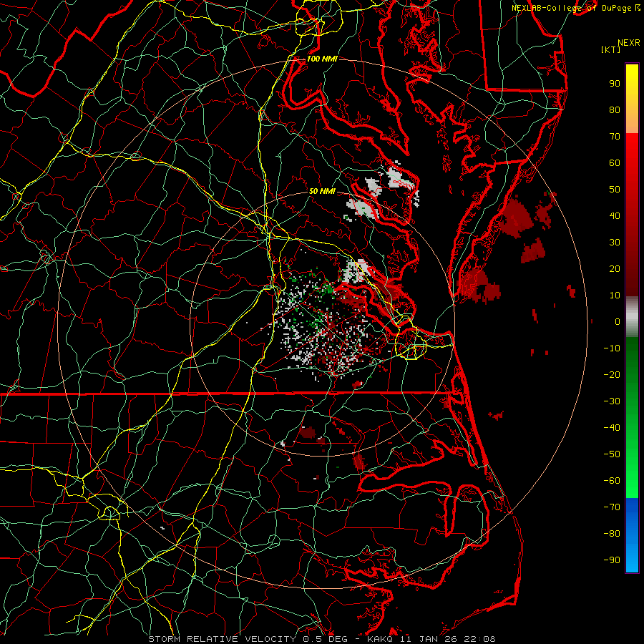Screen dimensions: 644x644
Task: Click the 100 NMI range ring label
Action: point(322,59)
